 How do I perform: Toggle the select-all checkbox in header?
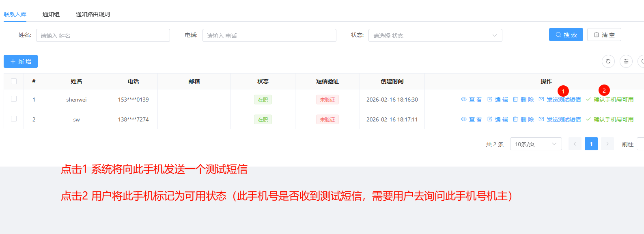(x=14, y=81)
